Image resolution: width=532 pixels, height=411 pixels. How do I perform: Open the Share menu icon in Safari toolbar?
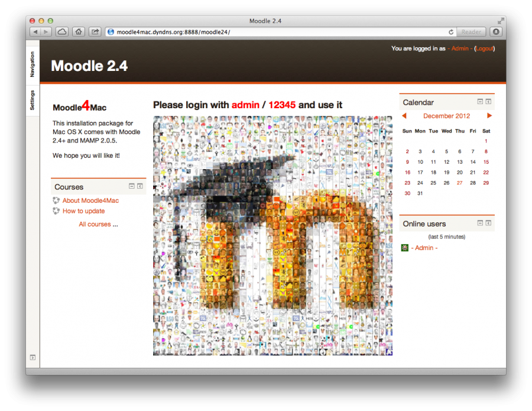[x=95, y=32]
